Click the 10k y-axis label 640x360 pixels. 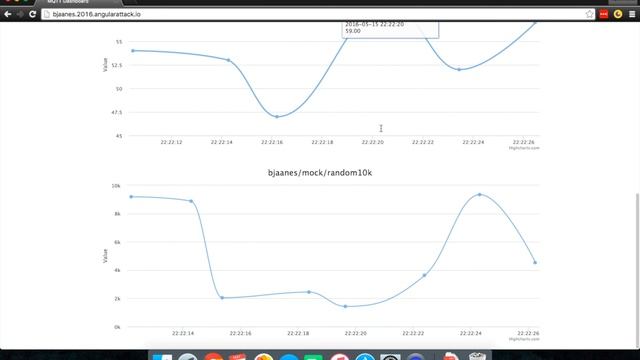point(116,186)
